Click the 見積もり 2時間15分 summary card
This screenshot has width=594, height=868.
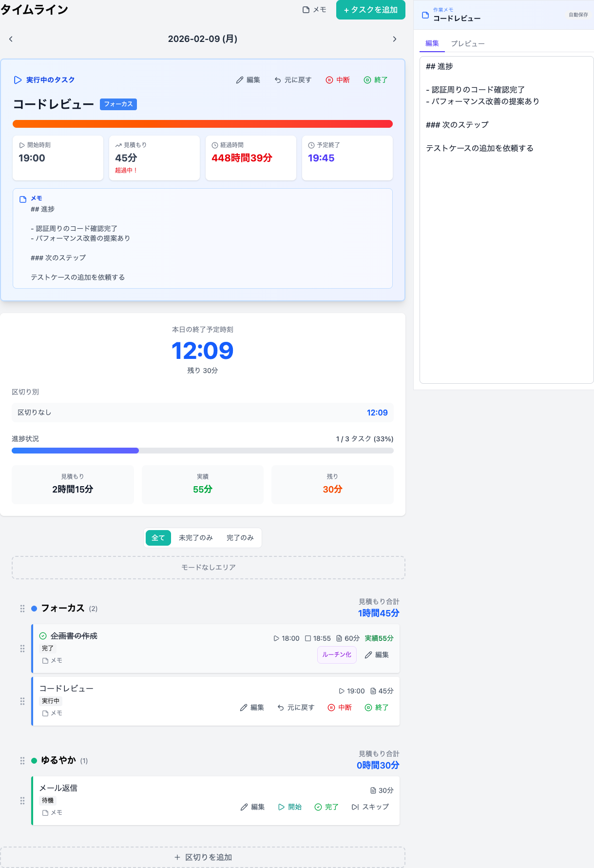click(x=73, y=484)
